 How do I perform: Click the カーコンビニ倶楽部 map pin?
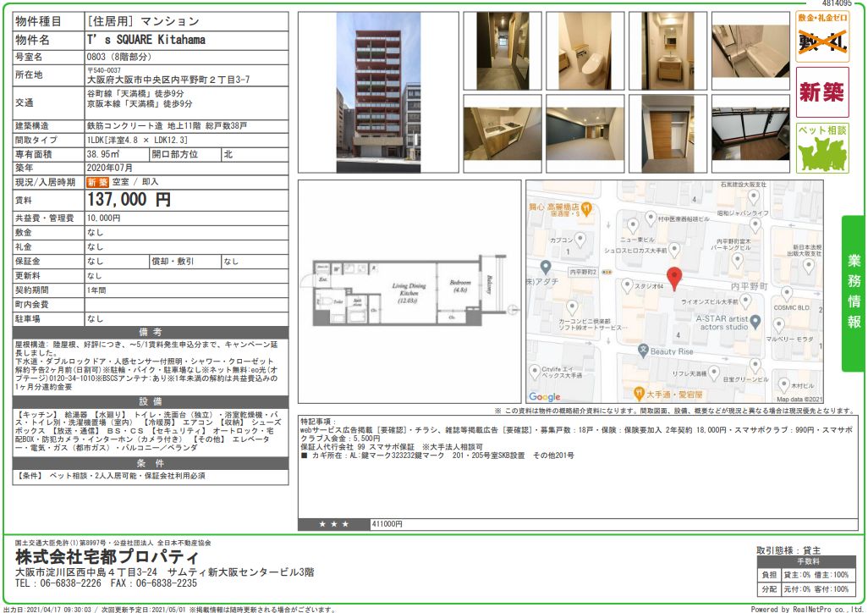tap(572, 307)
